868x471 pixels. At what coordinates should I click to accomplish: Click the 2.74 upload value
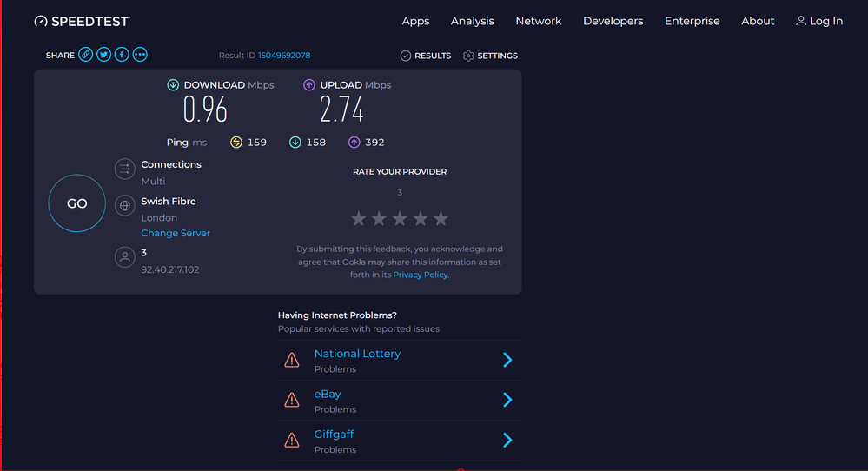click(341, 109)
